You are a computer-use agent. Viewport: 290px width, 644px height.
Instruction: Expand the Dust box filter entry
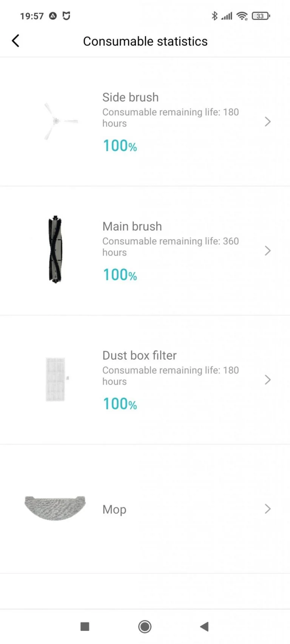(x=268, y=380)
